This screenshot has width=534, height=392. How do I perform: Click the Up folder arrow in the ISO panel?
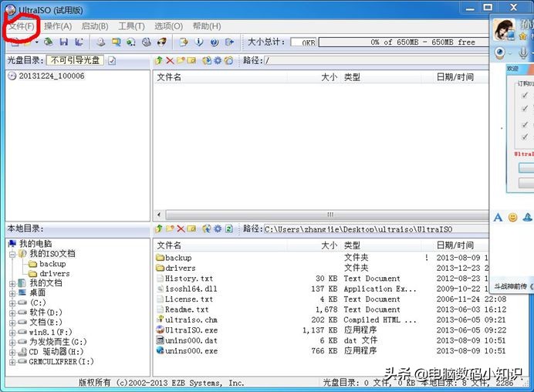[x=159, y=60]
